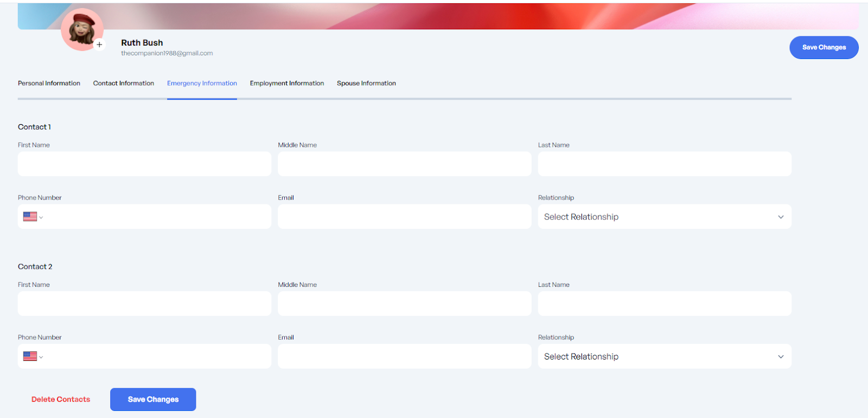Open the Contact Information tab
This screenshot has height=418, width=868.
coord(123,83)
